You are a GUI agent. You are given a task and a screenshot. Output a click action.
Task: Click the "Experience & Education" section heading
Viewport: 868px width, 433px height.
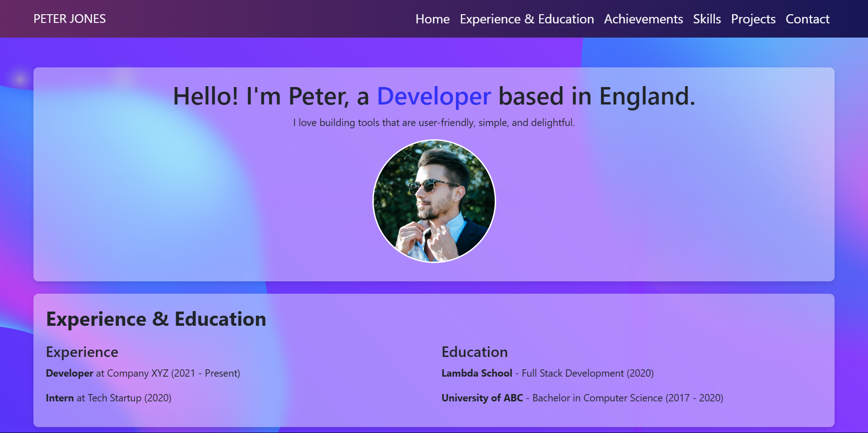tap(156, 319)
